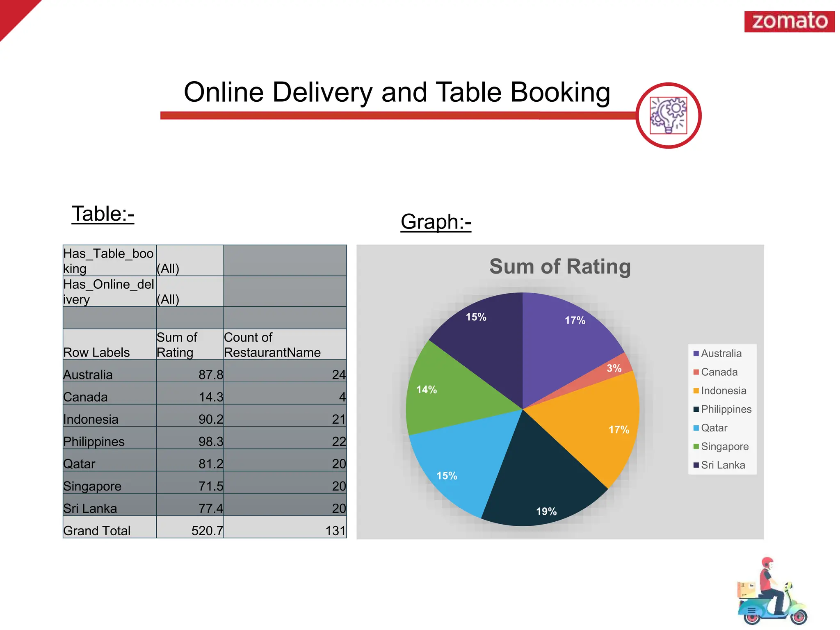
Task: Click the 131 restaurant count total
Action: click(285, 527)
